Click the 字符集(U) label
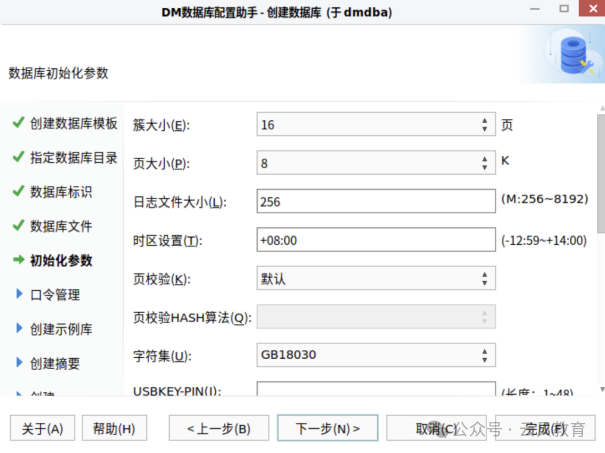The width and height of the screenshot is (605, 453). click(162, 356)
